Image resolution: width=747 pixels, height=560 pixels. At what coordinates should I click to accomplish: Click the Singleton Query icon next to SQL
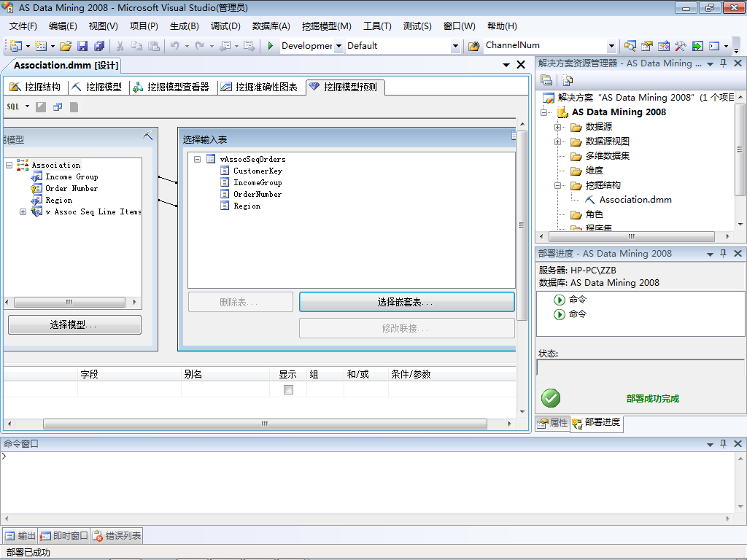coord(58,106)
